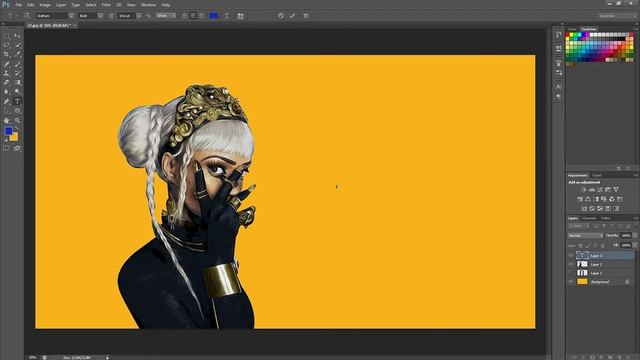Viewport: 640px width, 360px height.
Task: Toggle lock transparent pixels
Action: pos(580,245)
